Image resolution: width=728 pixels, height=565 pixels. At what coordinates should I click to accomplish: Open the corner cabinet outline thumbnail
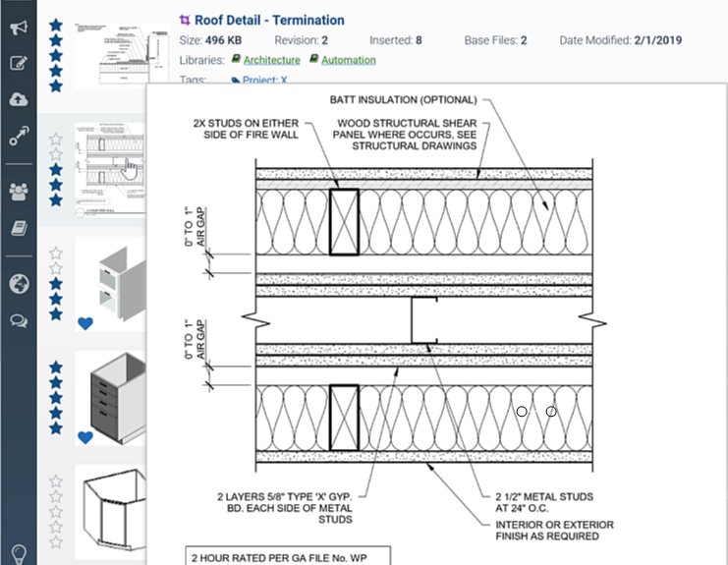[x=110, y=513]
